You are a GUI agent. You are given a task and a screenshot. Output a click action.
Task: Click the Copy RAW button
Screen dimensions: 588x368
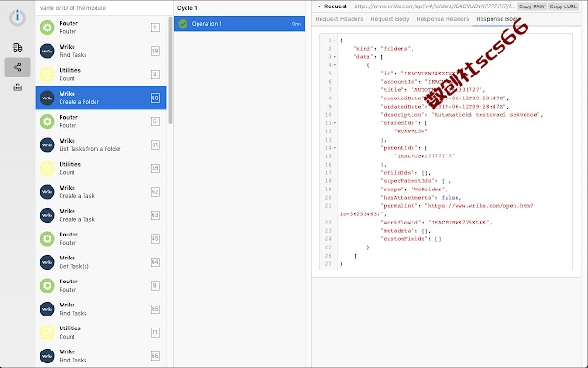(531, 6)
